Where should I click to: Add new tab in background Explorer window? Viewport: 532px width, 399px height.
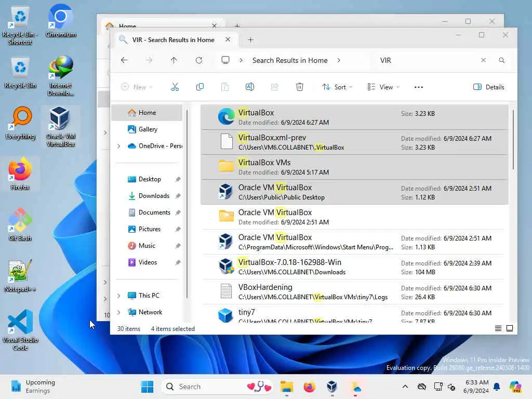(x=237, y=25)
